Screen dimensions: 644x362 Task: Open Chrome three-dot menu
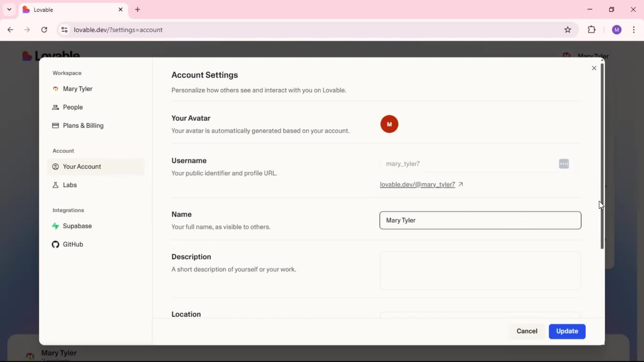click(x=634, y=30)
